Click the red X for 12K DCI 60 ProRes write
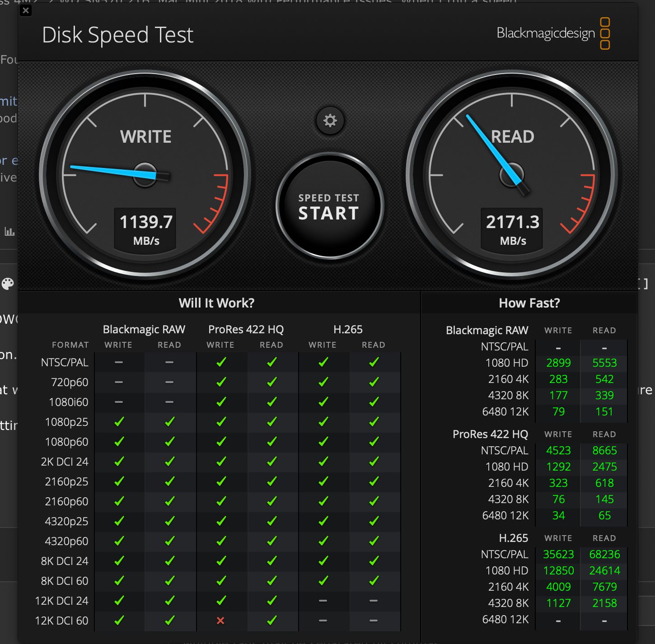The width and height of the screenshot is (655, 644). [220, 621]
